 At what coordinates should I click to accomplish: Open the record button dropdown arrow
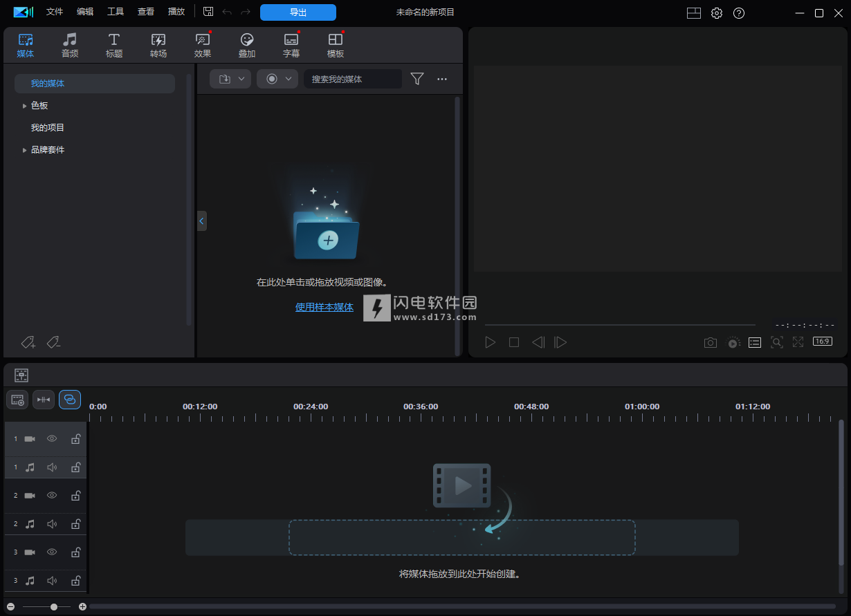click(289, 79)
